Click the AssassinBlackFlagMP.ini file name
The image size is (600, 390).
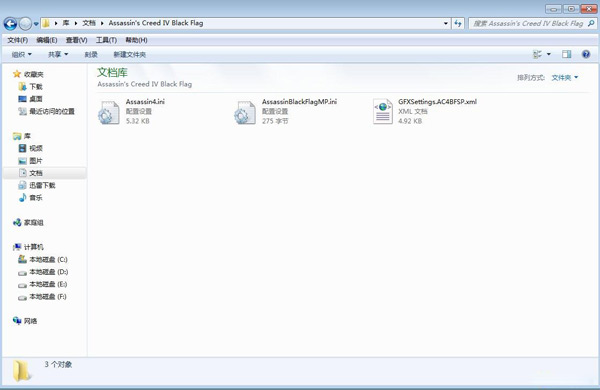(x=299, y=102)
